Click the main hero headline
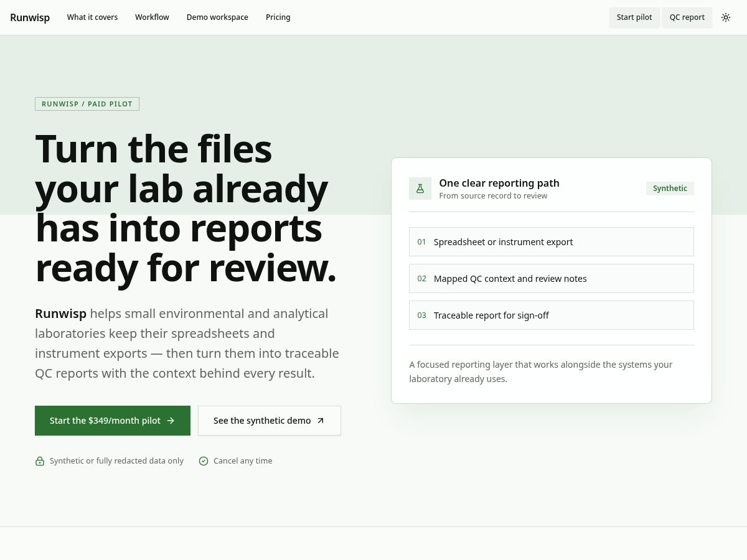This screenshot has height=560, width=747. point(186,208)
